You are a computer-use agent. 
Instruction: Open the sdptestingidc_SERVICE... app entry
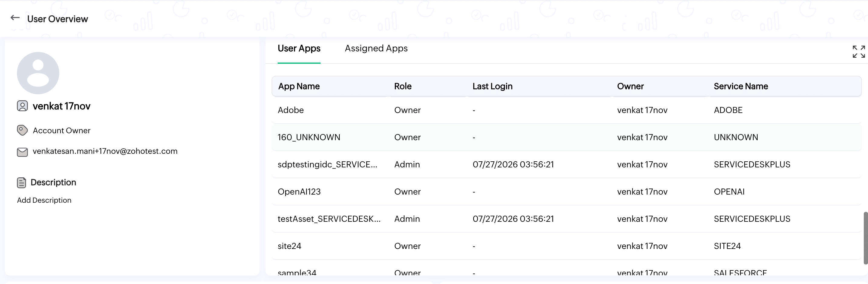click(327, 165)
